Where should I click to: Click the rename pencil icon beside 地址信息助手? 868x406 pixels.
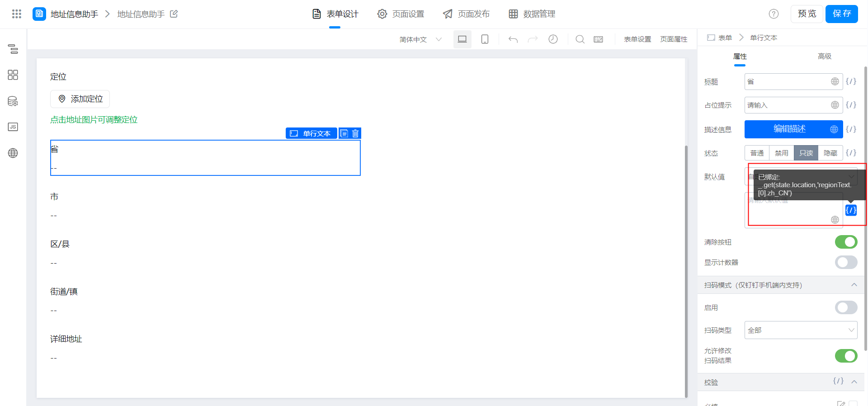[x=174, y=14]
